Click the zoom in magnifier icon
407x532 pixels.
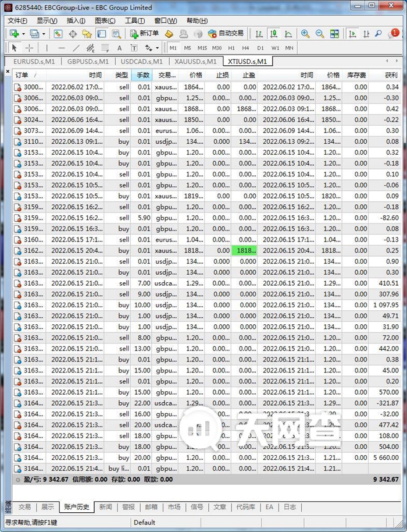pyautogui.click(x=305, y=34)
